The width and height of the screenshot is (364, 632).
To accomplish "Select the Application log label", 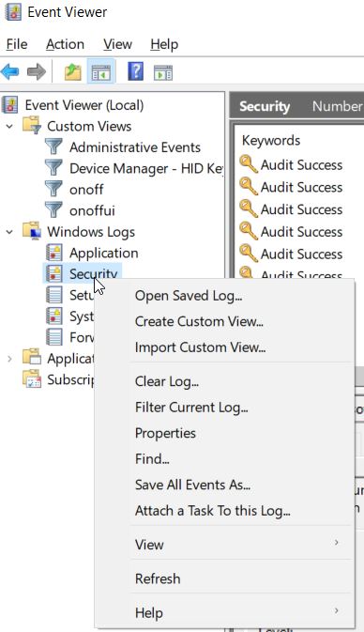I will tap(104, 254).
